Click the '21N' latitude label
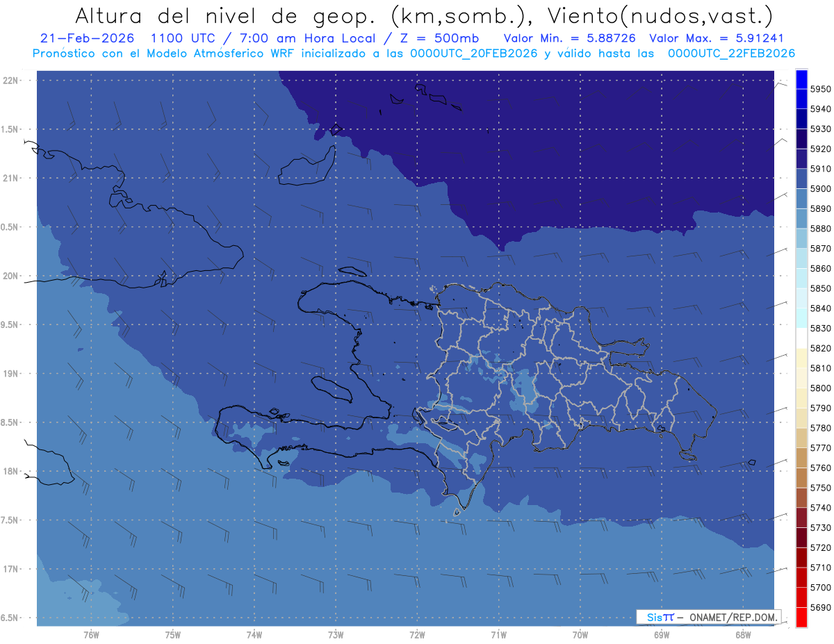This screenshot has height=644, width=834. click(x=11, y=178)
